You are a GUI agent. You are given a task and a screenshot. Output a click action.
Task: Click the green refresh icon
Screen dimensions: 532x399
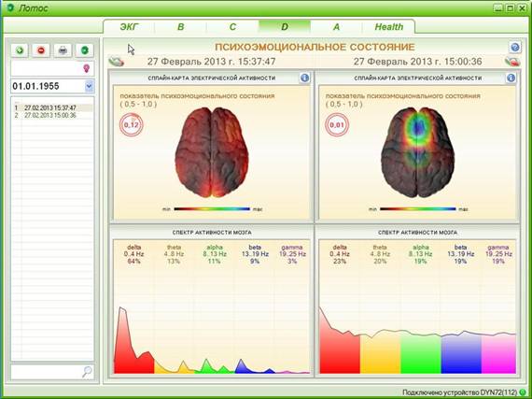pos(85,50)
